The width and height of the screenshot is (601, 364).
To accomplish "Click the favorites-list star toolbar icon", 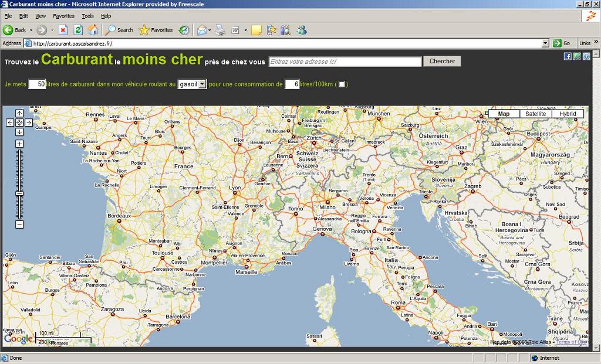I will 271,30.
